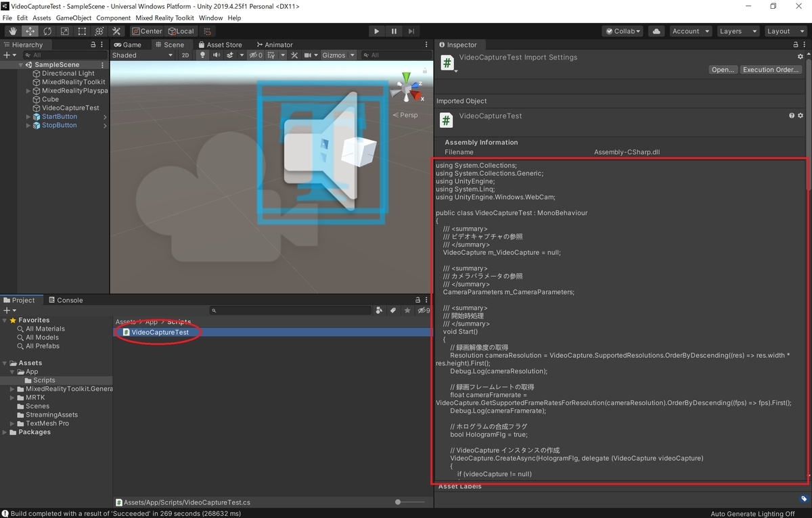The width and height of the screenshot is (812, 518).
Task: Expand the StartButton object in Hierarchy
Action: (x=28, y=117)
